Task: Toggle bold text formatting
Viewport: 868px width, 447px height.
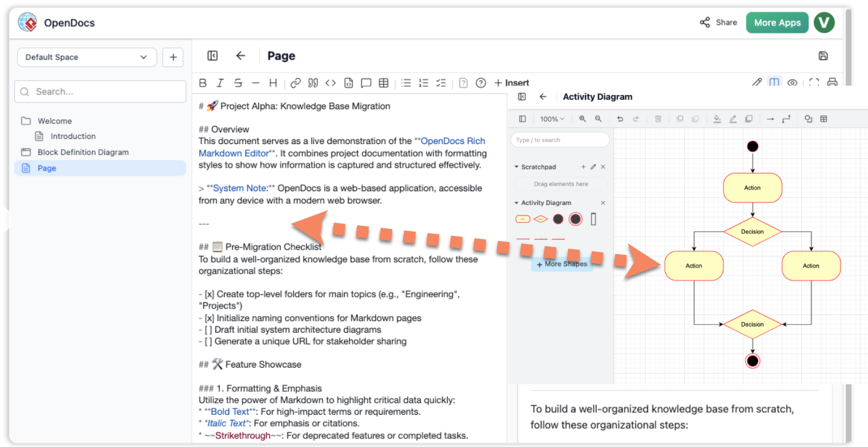Action: coord(202,82)
